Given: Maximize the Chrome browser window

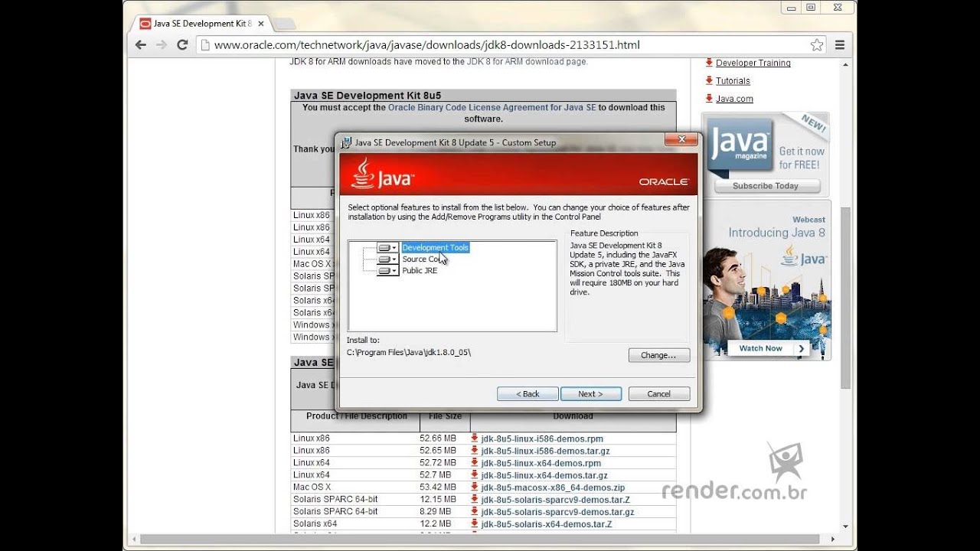Looking at the screenshot, I should (x=810, y=8).
